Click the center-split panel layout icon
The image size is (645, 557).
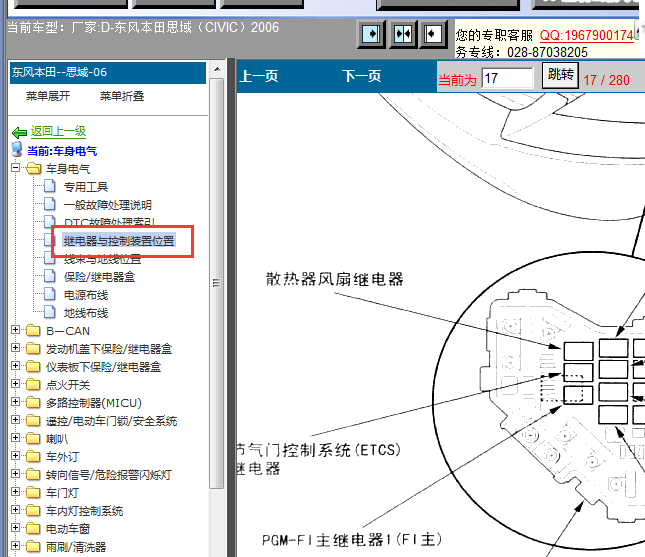(x=403, y=34)
